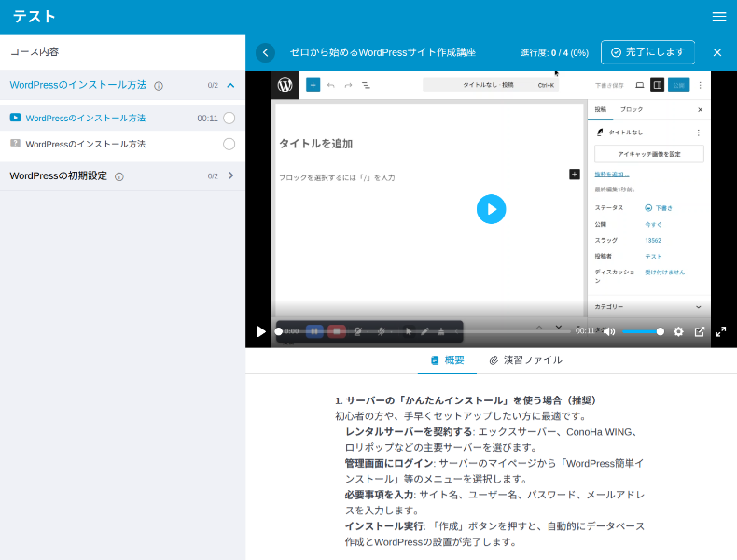Go back using the circular arrow button
The height and width of the screenshot is (560, 737).
[x=265, y=52]
